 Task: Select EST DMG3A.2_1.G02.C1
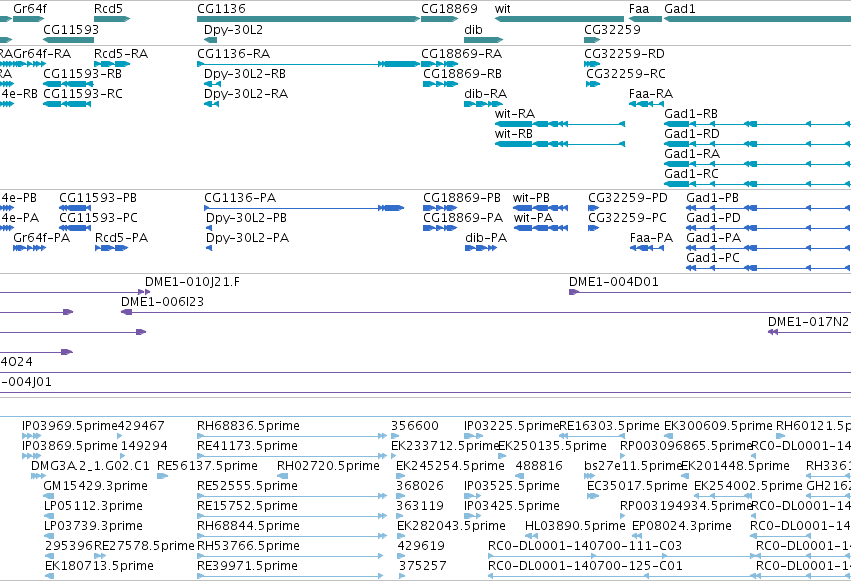90,466
